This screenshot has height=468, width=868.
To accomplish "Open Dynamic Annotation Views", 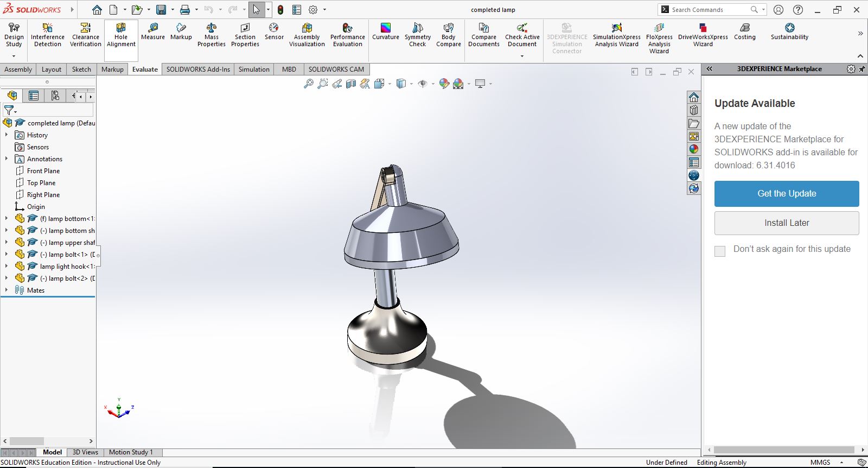I will [x=365, y=84].
